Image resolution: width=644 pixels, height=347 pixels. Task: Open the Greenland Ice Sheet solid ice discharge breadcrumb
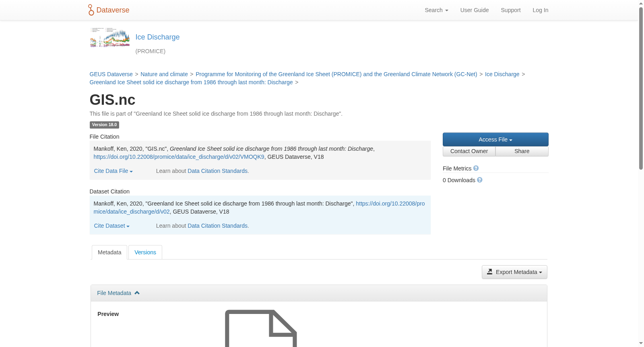(x=191, y=82)
